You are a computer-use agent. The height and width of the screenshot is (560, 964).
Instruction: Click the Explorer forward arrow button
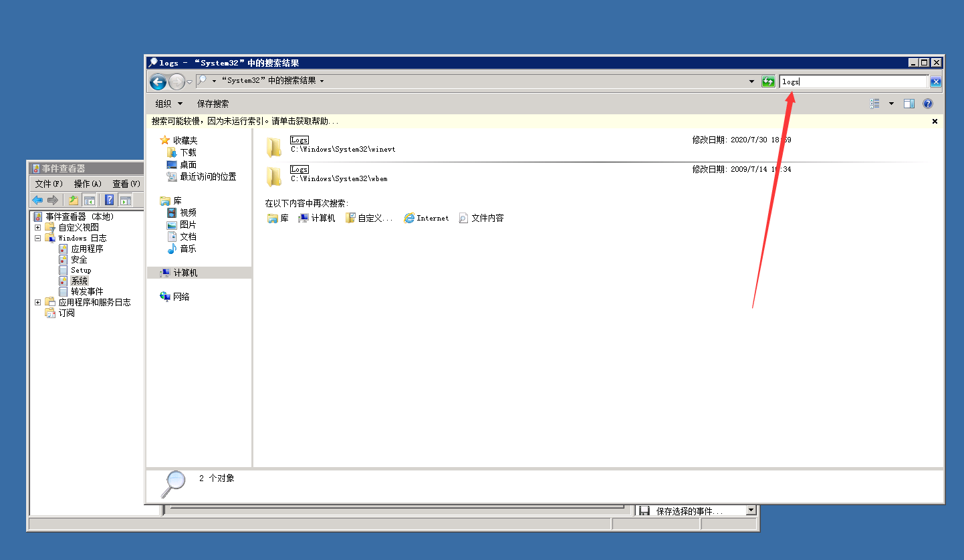[x=176, y=82]
